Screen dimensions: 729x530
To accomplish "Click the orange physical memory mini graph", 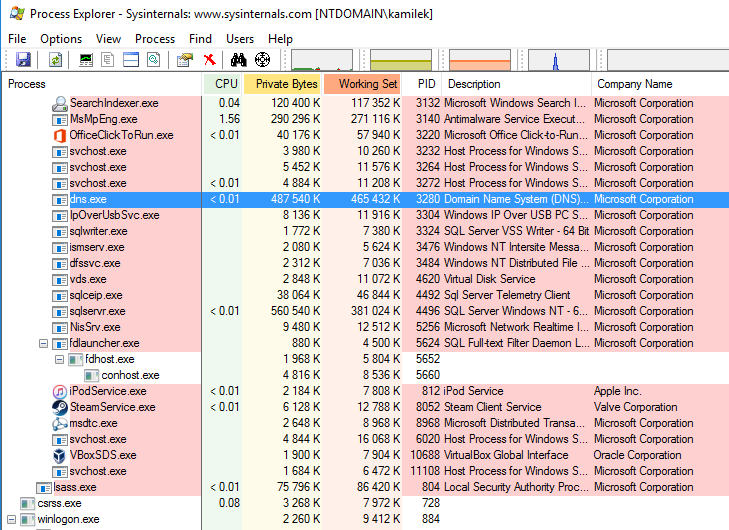I will pos(480,60).
